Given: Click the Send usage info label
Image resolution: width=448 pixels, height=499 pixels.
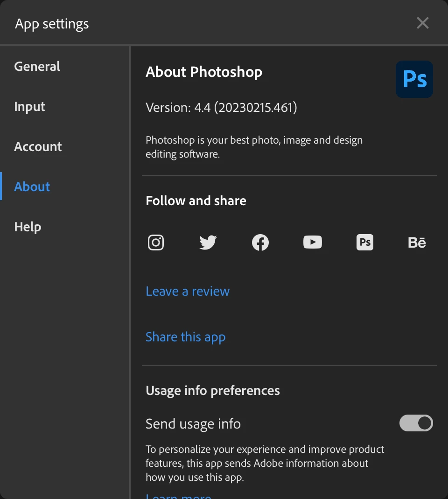Looking at the screenshot, I should click(x=193, y=424).
